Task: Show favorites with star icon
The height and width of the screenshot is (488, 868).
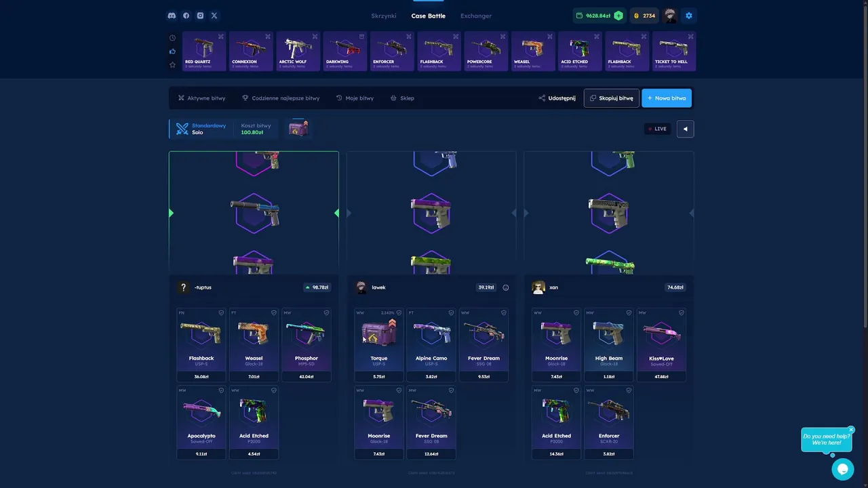Action: [x=172, y=65]
